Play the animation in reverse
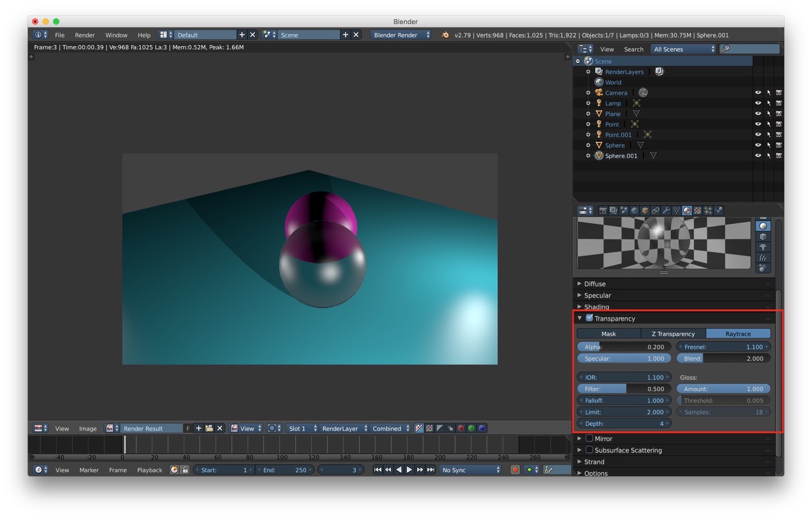This screenshot has width=812, height=516. [x=399, y=470]
